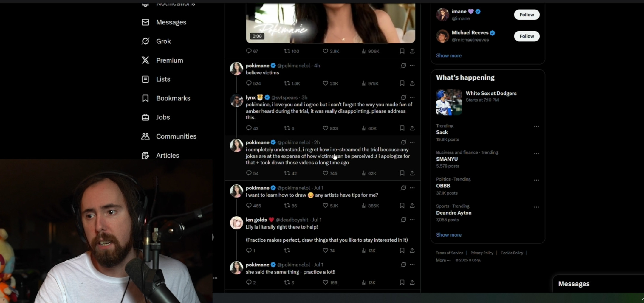
Task: Like lynx's reply about amber heard
Action: [330, 128]
